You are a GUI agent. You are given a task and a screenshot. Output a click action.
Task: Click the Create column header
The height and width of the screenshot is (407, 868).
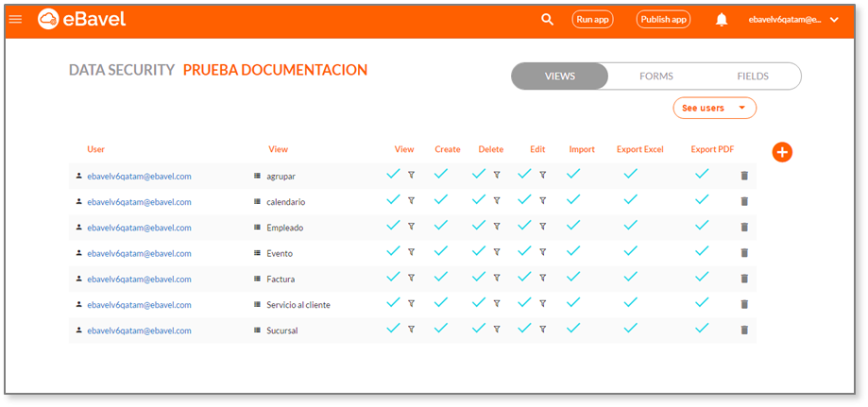pos(448,149)
